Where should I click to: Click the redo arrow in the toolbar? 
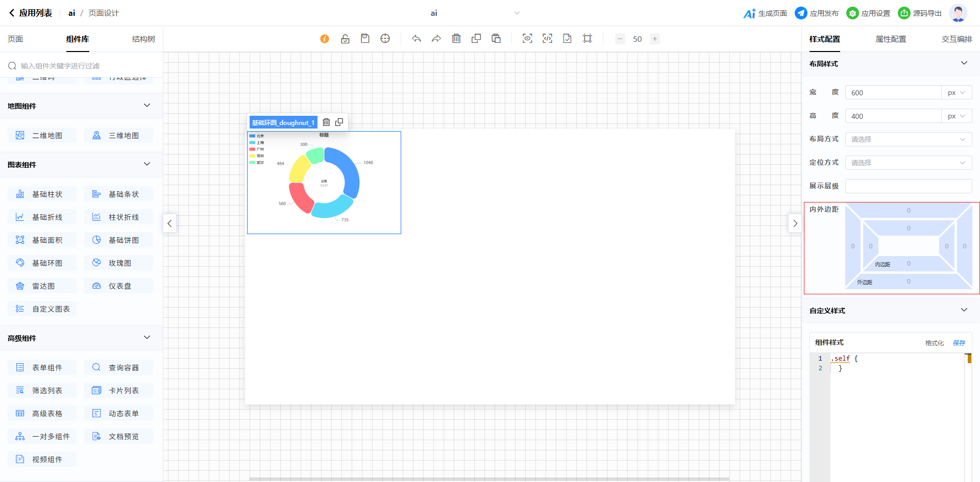coord(436,39)
